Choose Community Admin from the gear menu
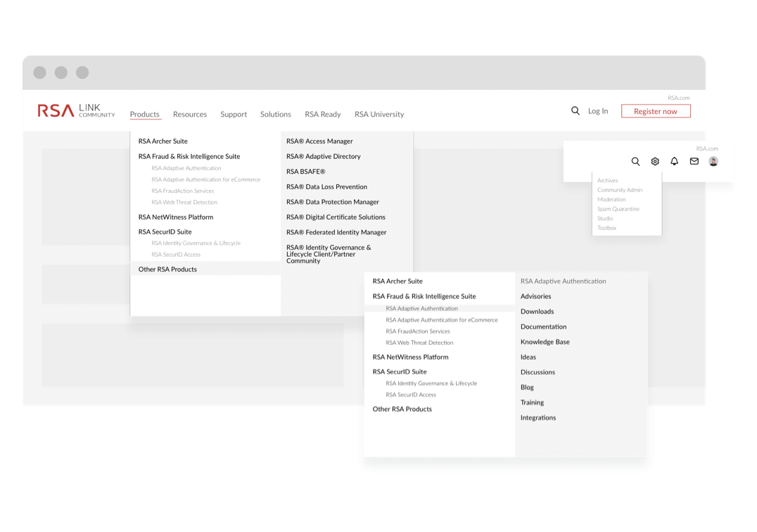 (x=619, y=190)
